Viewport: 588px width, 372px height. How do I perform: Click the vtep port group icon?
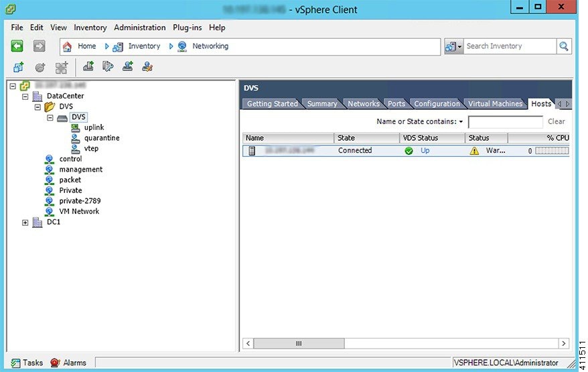pyautogui.click(x=76, y=149)
